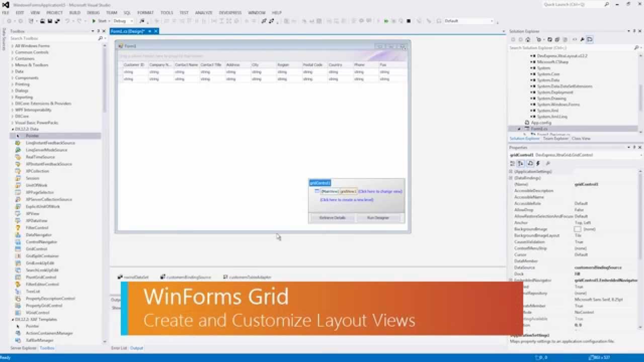
Task: Collapse the DX.12.2: XAF Templates group
Action: pyautogui.click(x=13, y=319)
